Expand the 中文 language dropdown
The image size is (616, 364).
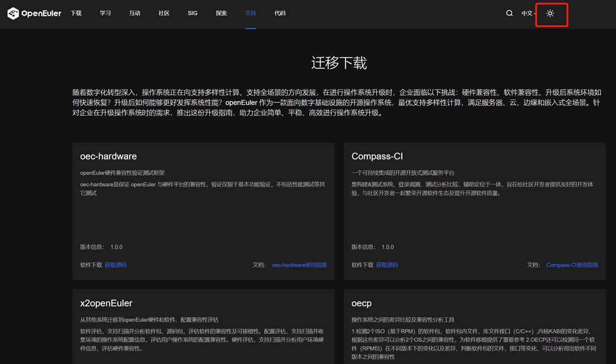click(528, 13)
